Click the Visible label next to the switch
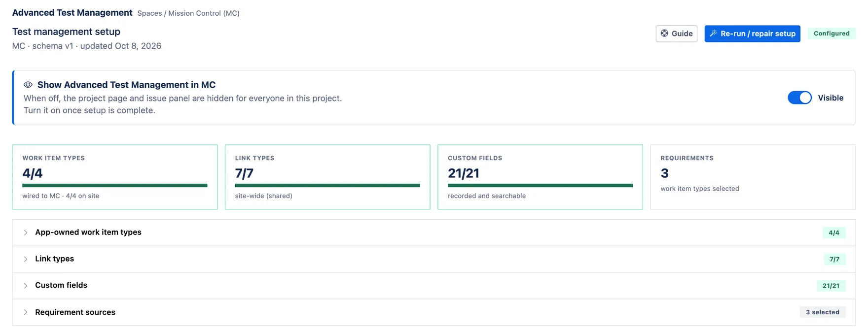The image size is (868, 333). 831,98
